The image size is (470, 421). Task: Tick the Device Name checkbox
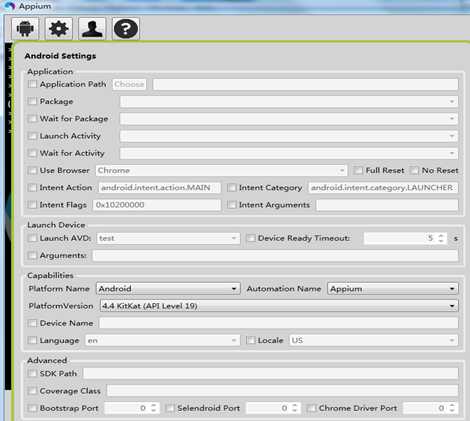[32, 323]
